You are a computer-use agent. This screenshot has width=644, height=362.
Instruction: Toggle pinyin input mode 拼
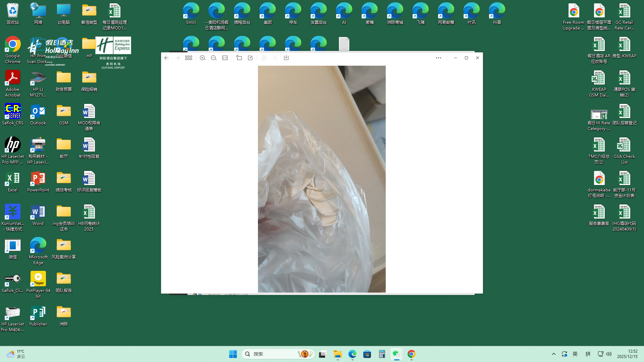[588, 354]
